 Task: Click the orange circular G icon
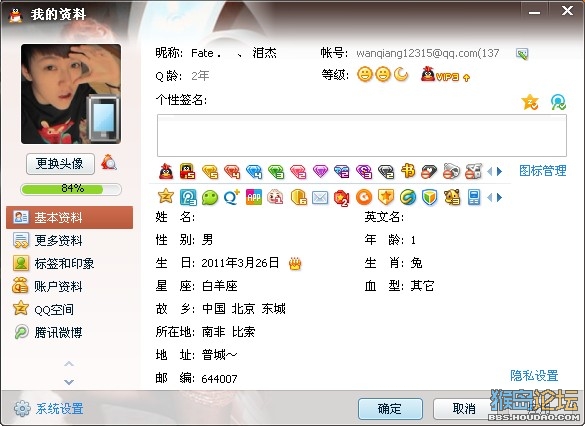point(364,197)
